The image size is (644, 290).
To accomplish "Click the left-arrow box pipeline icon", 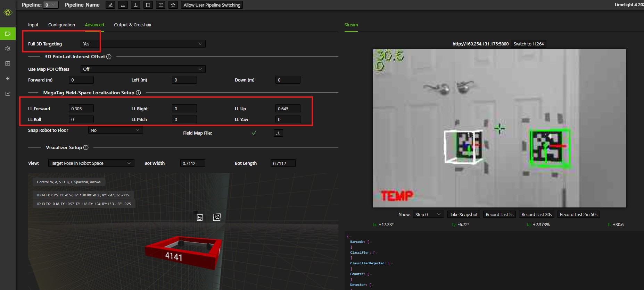I will coord(160,5).
